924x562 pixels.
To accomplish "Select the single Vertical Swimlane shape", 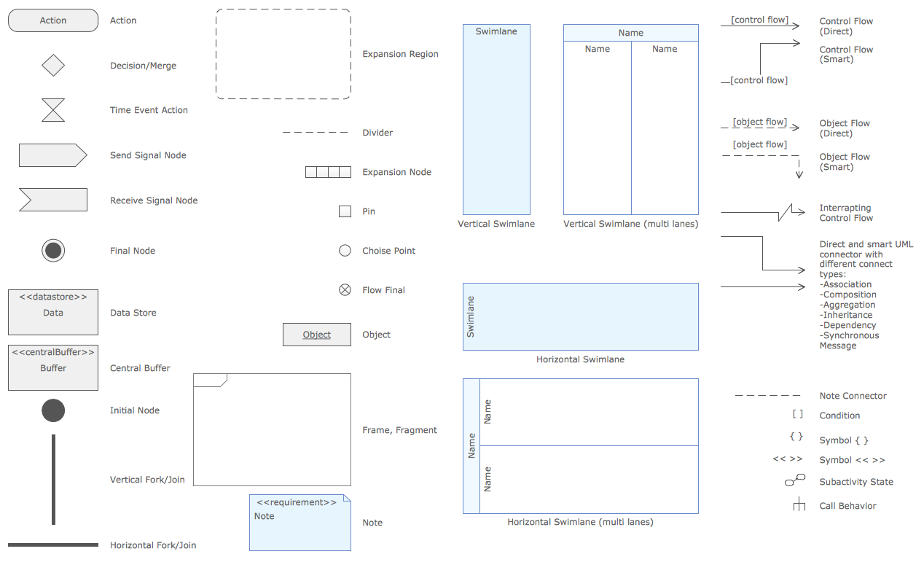I will click(496, 120).
